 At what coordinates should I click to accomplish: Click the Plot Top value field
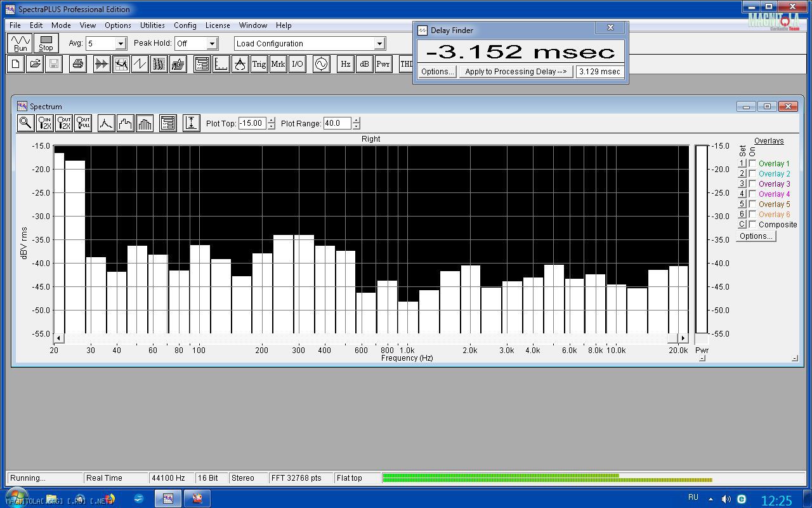tap(252, 123)
